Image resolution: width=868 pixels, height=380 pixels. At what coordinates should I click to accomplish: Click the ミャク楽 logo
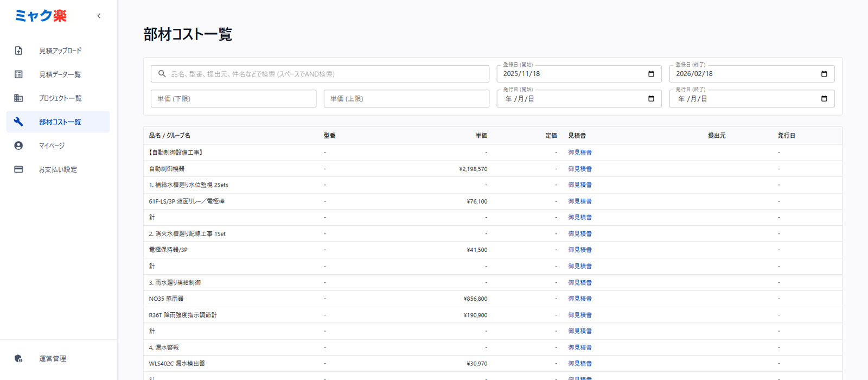41,16
